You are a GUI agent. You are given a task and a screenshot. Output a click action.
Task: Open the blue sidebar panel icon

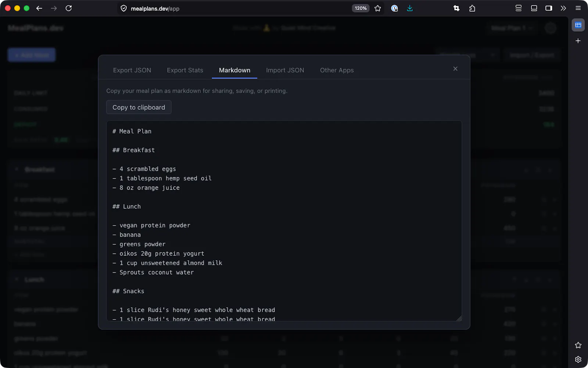[x=578, y=25]
